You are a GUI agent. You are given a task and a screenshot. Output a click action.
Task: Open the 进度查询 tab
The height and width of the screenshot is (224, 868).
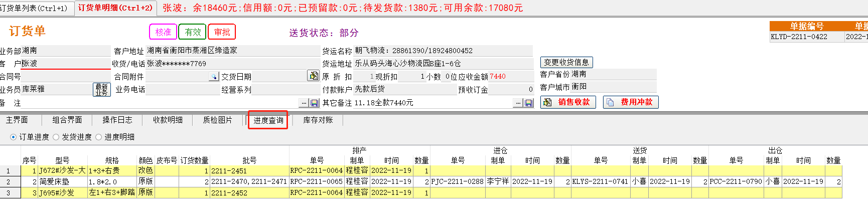(268, 120)
